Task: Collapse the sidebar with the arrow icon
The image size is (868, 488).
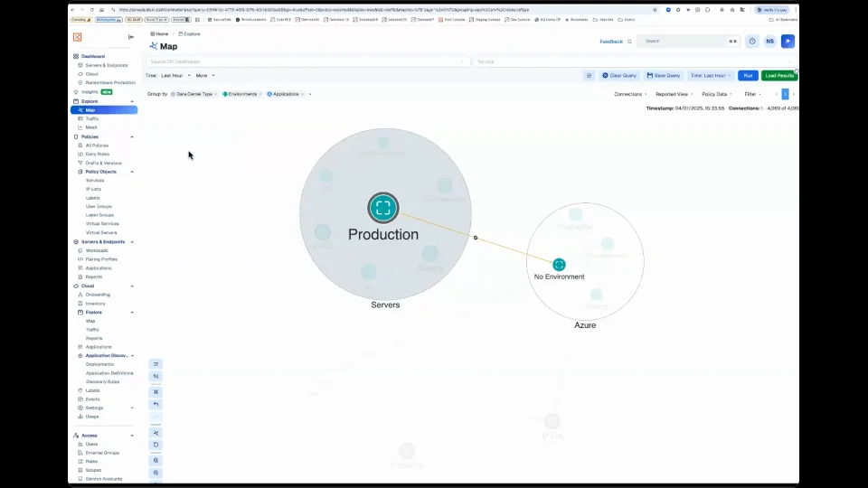Action: tap(131, 37)
